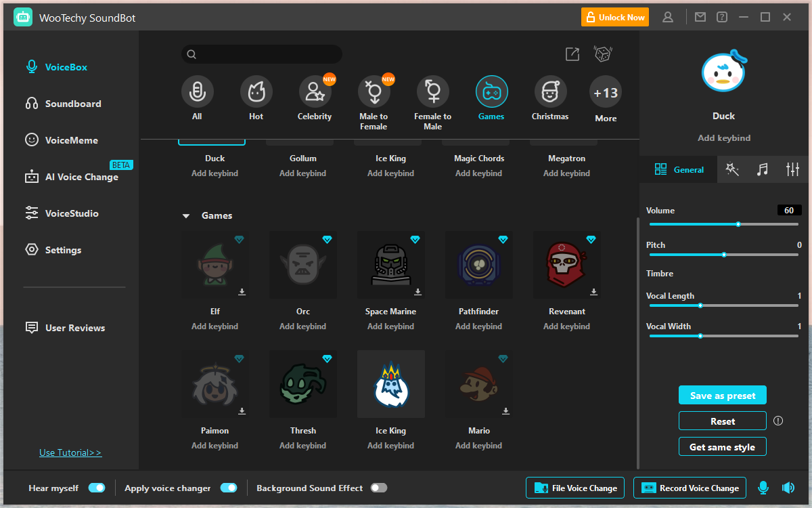Toggle Hear myself switch
The height and width of the screenshot is (508, 812).
[97, 488]
